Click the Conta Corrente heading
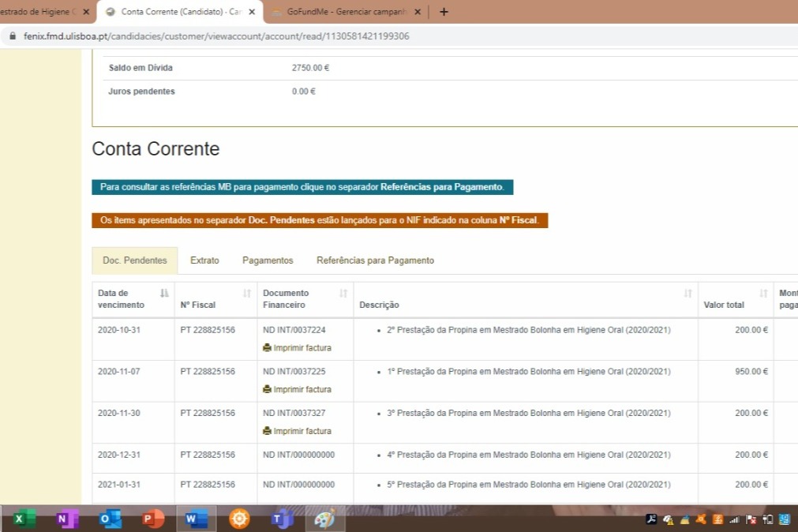Viewport: 798px width, 532px height. (155, 149)
